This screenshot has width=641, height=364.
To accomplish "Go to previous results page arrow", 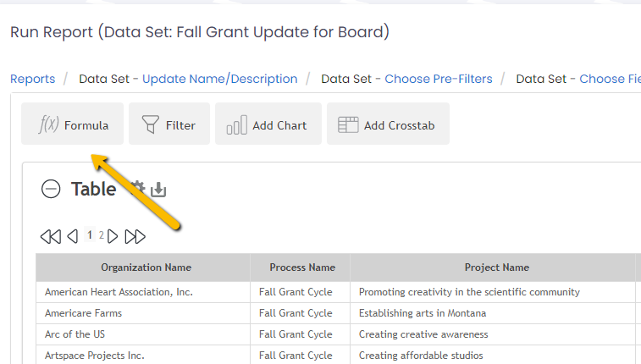I will pos(72,236).
